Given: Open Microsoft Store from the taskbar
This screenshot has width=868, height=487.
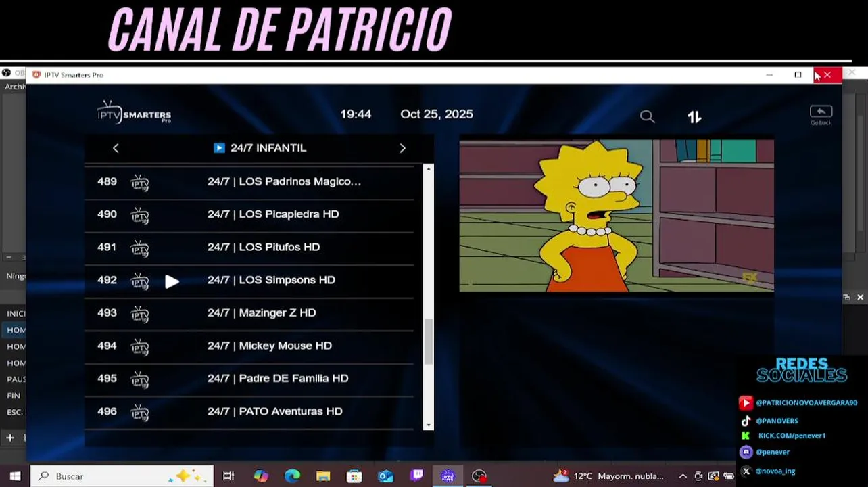Looking at the screenshot, I should [354, 476].
